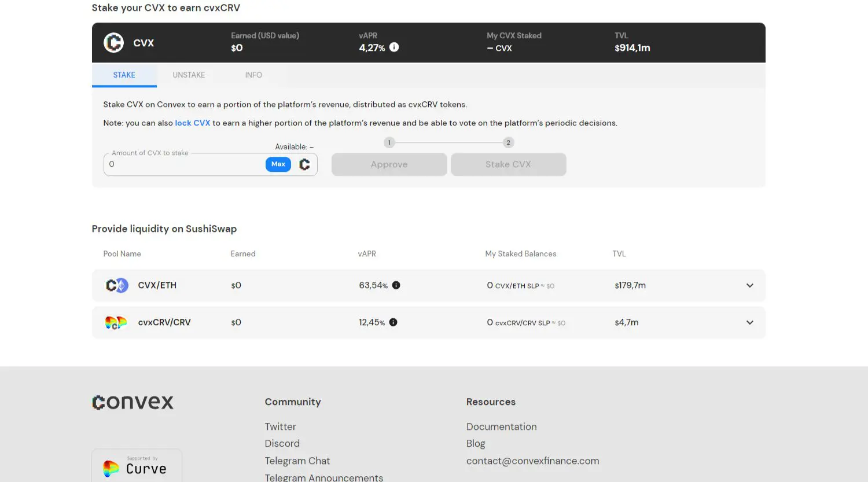Image resolution: width=868 pixels, height=482 pixels.
Task: Open the Twitter community link
Action: point(281,426)
